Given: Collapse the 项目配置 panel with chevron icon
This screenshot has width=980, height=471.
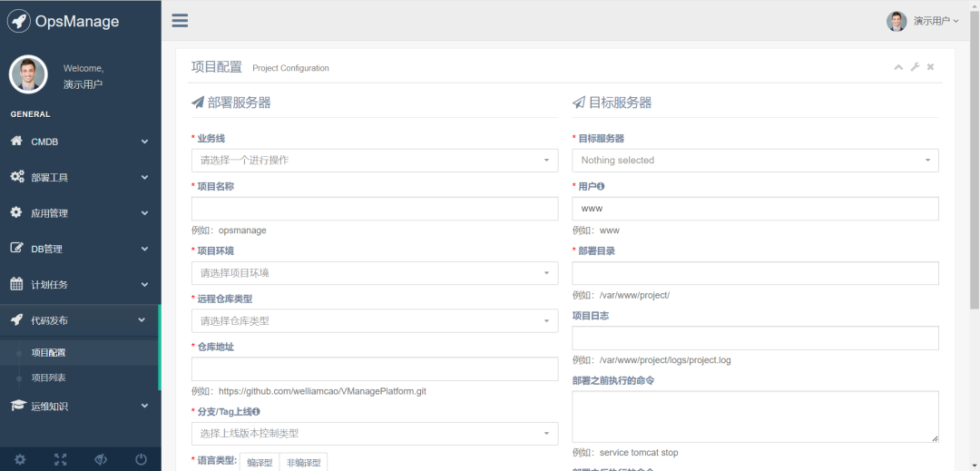Looking at the screenshot, I should [898, 67].
